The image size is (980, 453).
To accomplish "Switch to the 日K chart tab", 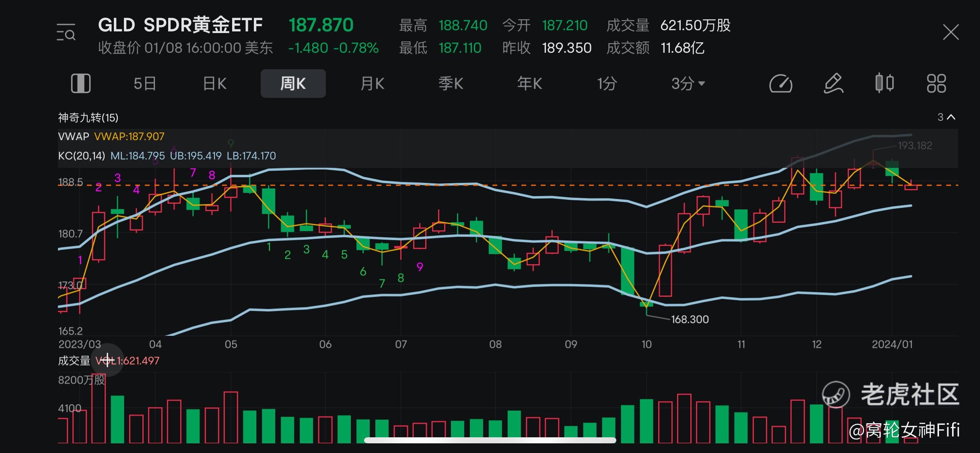I will (215, 84).
